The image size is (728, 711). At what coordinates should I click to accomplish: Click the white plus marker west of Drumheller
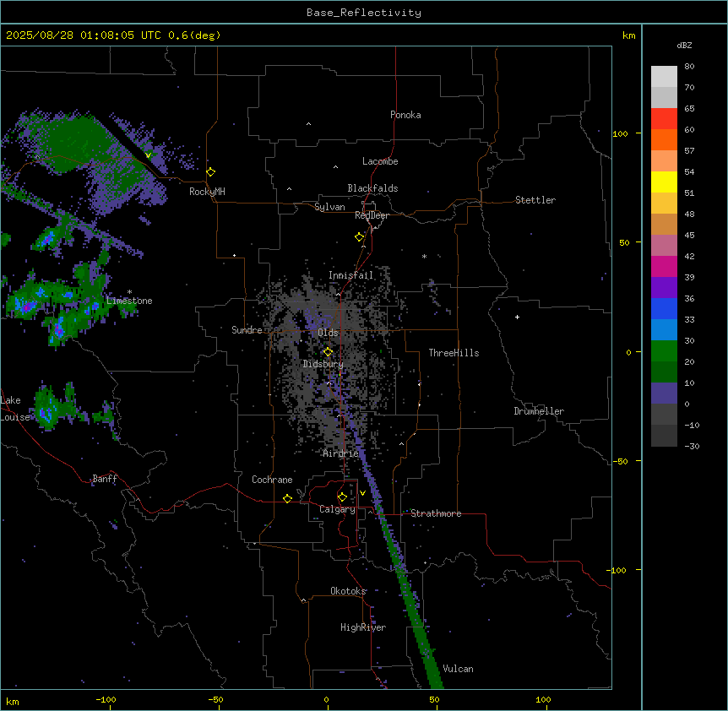point(517,317)
